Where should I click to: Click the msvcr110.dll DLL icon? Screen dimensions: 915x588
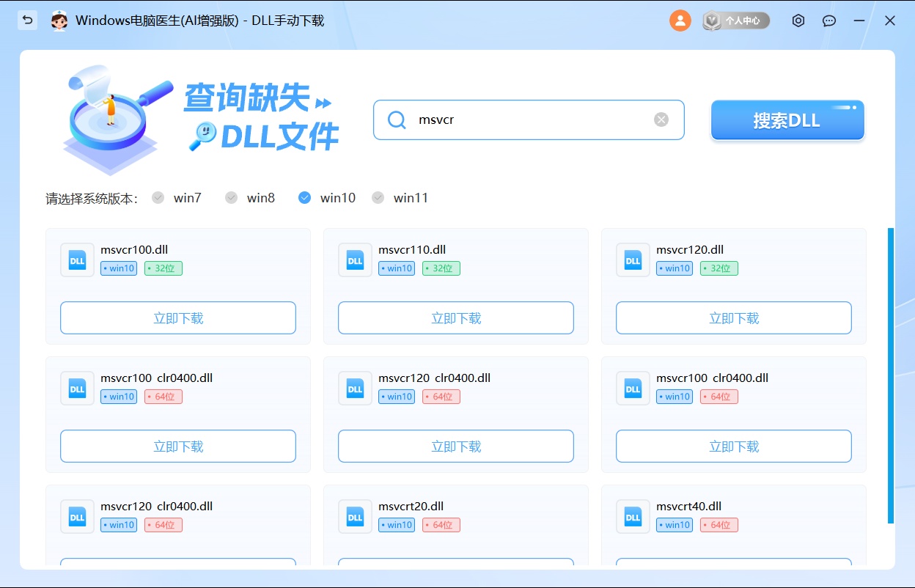click(355, 260)
